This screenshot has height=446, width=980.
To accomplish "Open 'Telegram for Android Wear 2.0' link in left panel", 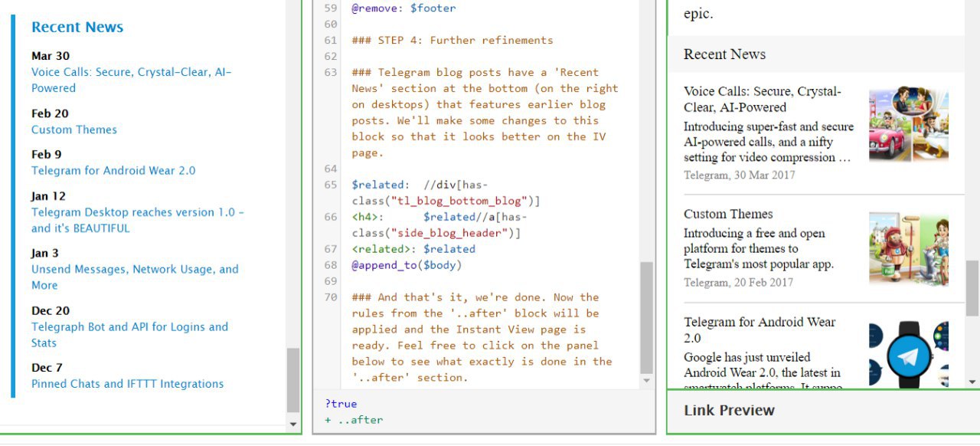I will [x=113, y=170].
